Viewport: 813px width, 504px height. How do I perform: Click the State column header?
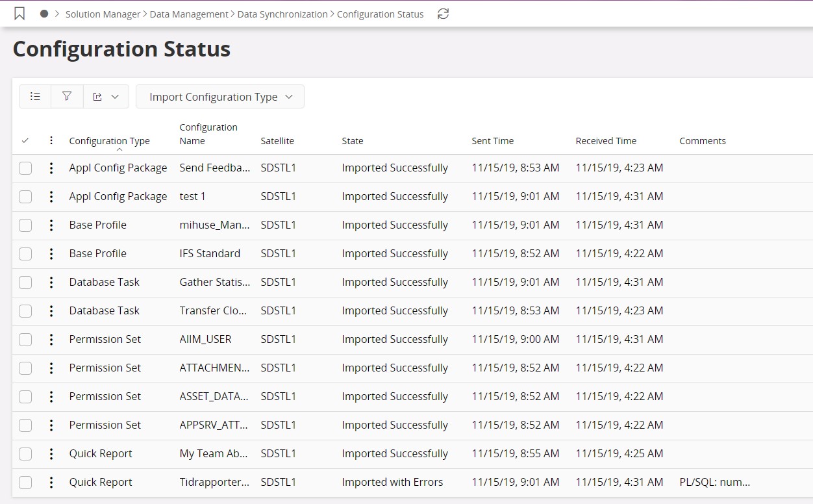click(353, 141)
